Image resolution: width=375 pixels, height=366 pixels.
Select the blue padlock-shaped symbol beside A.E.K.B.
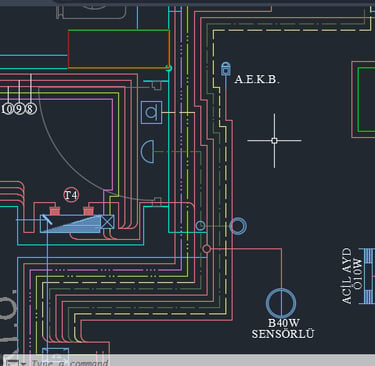click(x=226, y=69)
